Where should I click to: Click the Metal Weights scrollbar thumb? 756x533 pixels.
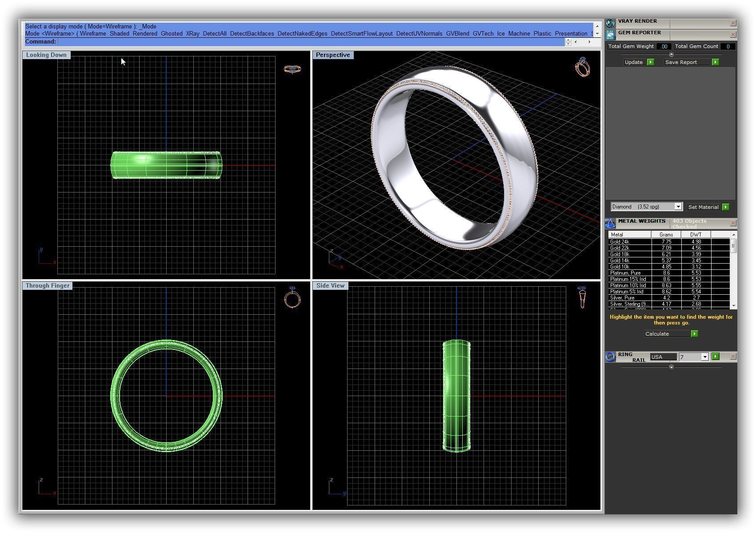point(733,245)
